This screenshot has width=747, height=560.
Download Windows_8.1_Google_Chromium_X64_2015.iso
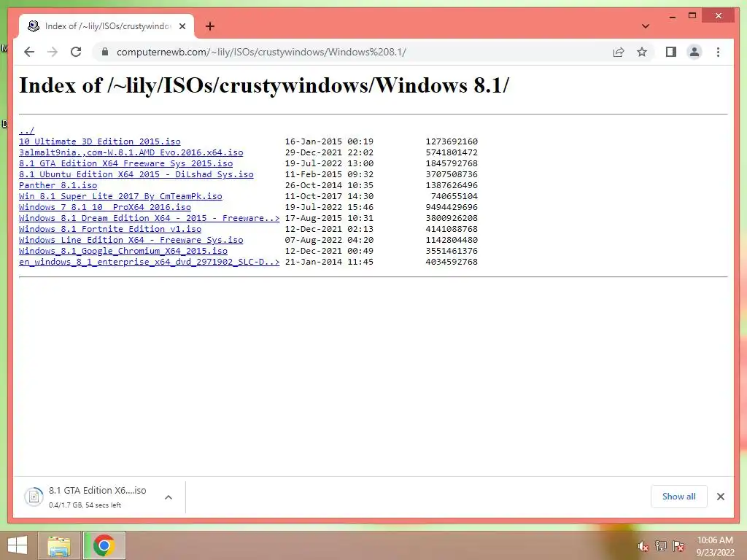point(123,251)
